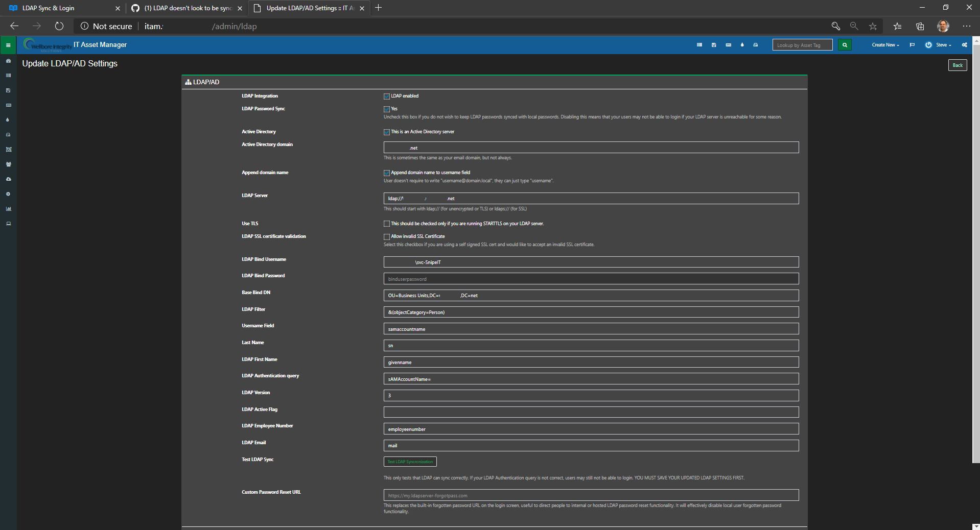The width and height of the screenshot is (980, 530).
Task: Reload the page in the browser
Action: (59, 26)
